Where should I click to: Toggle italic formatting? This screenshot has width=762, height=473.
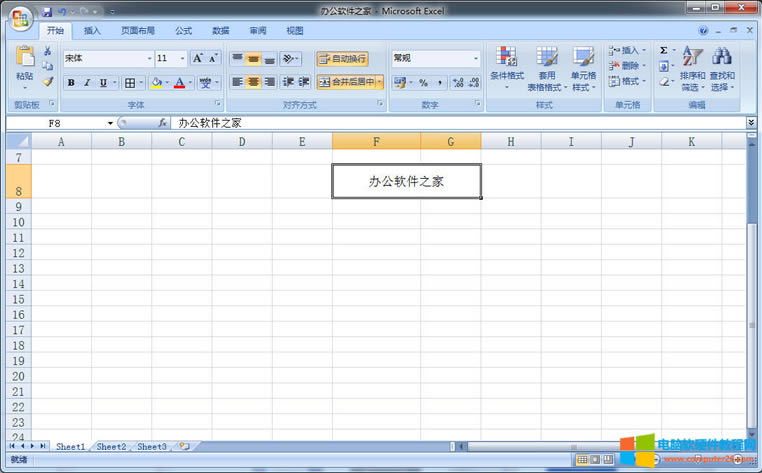(x=87, y=83)
